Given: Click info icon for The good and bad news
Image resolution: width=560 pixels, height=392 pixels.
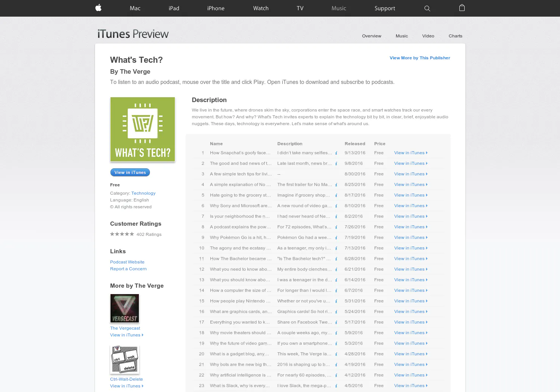Looking at the screenshot, I should (x=336, y=164).
